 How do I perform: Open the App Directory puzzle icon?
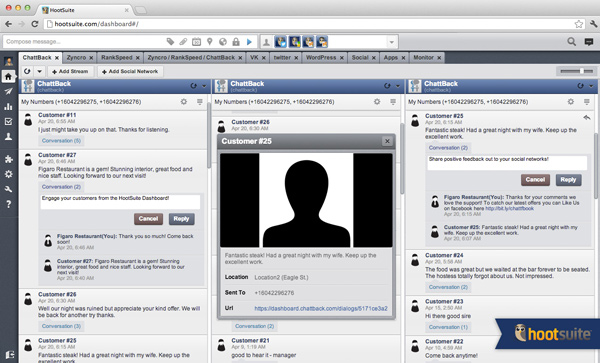click(x=8, y=159)
